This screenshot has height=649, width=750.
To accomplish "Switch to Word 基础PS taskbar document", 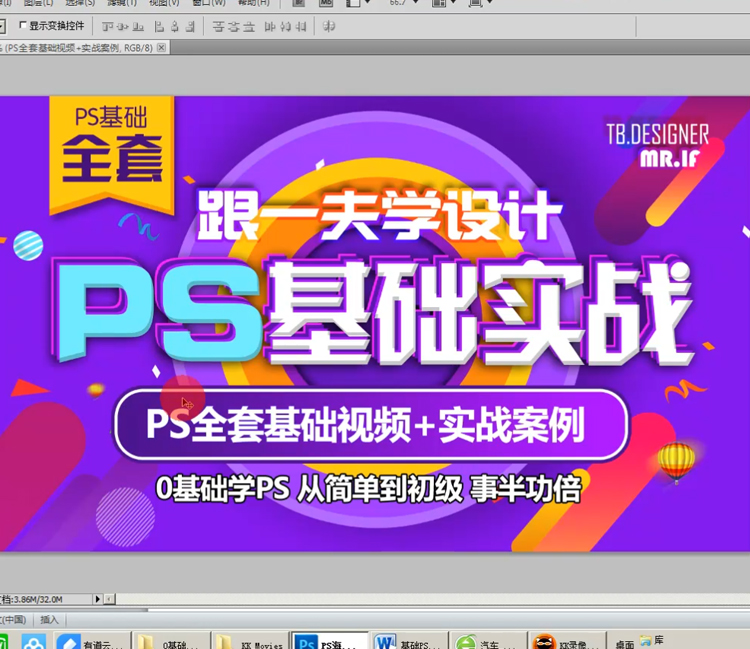I will pyautogui.click(x=409, y=642).
